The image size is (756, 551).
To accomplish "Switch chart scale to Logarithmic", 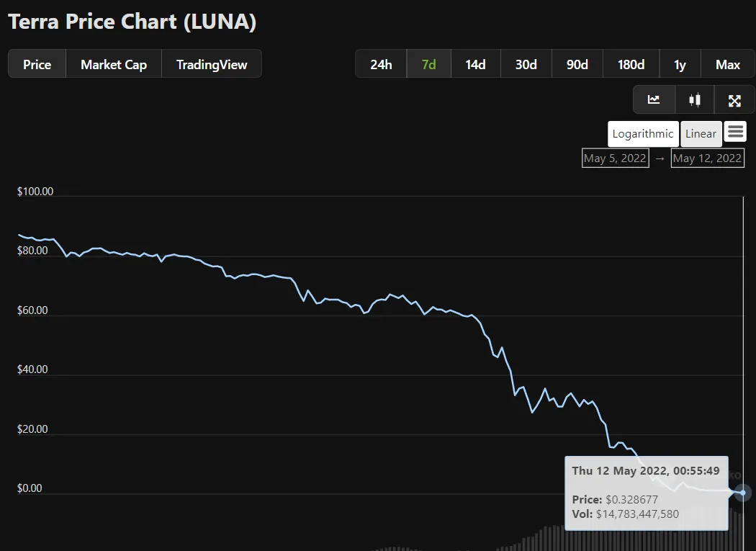I will click(643, 134).
